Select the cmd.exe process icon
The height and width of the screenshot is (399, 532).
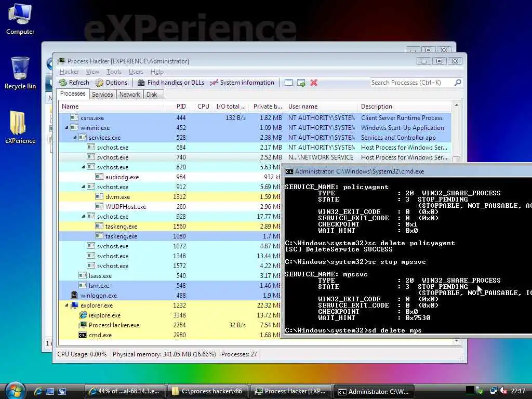(x=83, y=335)
